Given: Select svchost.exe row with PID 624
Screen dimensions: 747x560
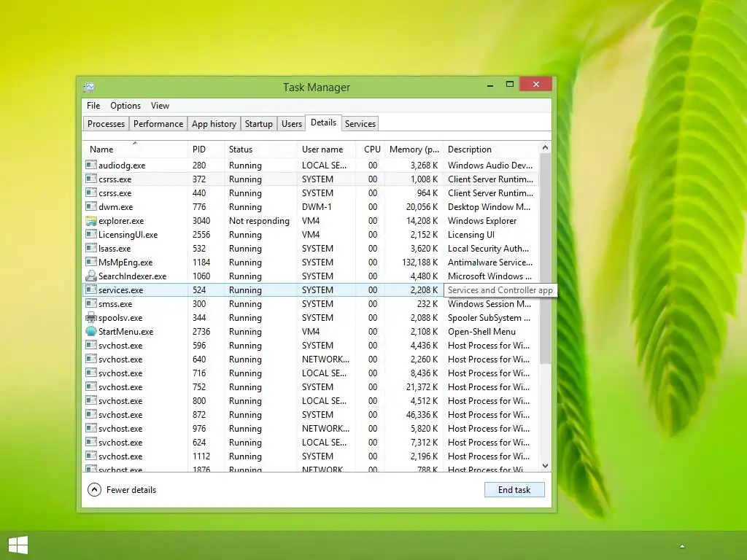Looking at the screenshot, I should pos(311,442).
